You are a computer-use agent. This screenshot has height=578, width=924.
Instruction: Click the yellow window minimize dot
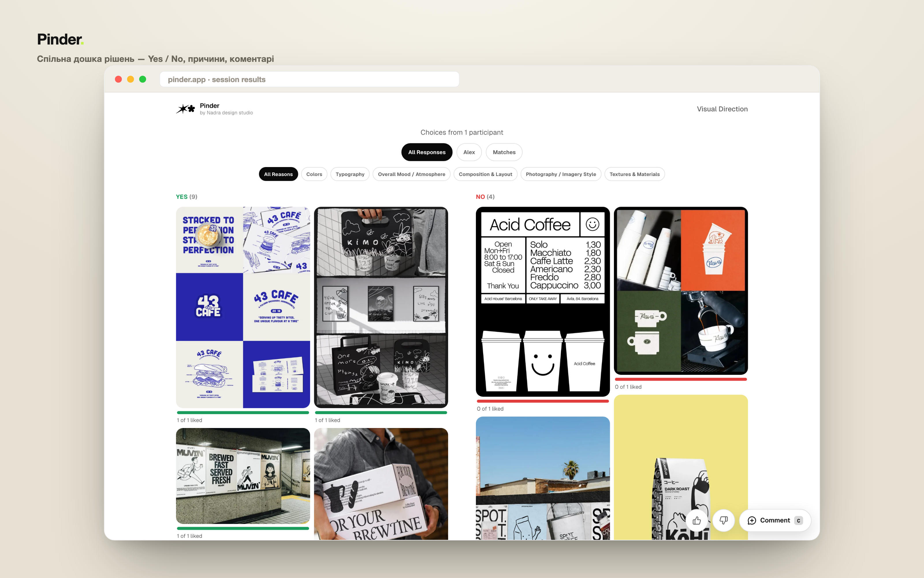[131, 79]
